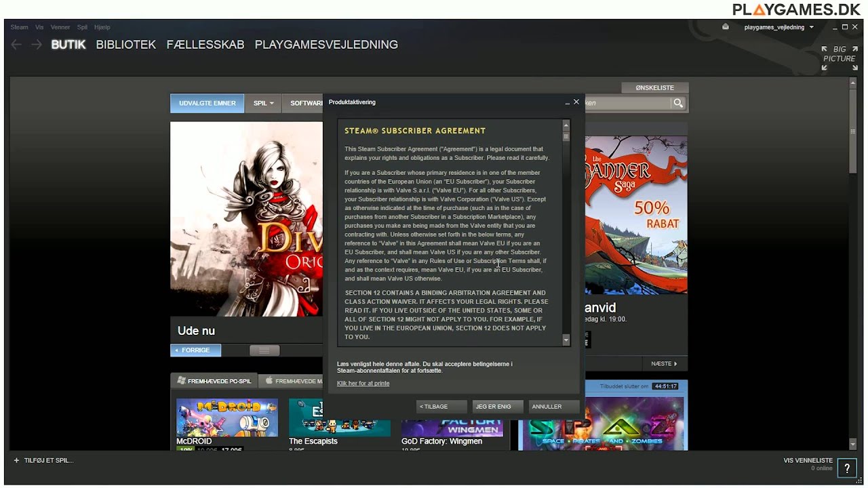The height and width of the screenshot is (488, 868).
Task: Open the Divinity Original Sin featured banner
Action: click(246, 219)
